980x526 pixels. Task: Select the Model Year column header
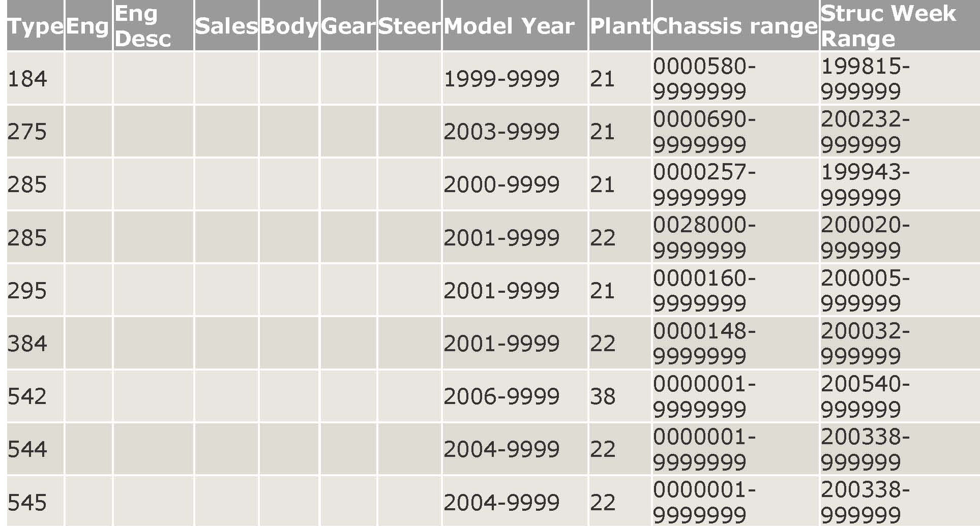(509, 26)
